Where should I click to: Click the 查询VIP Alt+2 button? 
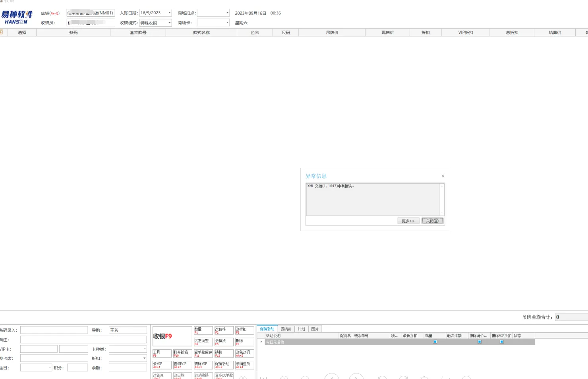[x=182, y=365]
